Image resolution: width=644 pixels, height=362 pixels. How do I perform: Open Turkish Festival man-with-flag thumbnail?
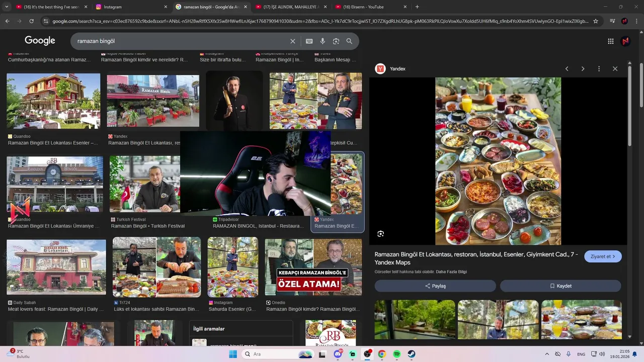click(145, 184)
